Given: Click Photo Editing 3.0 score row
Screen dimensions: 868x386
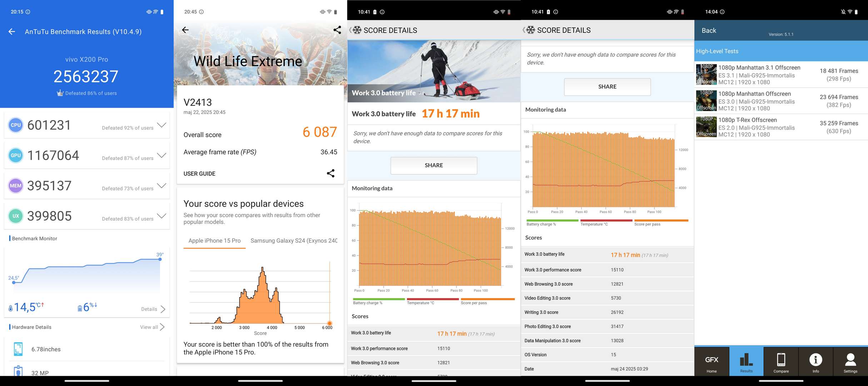Looking at the screenshot, I should pyautogui.click(x=608, y=326).
